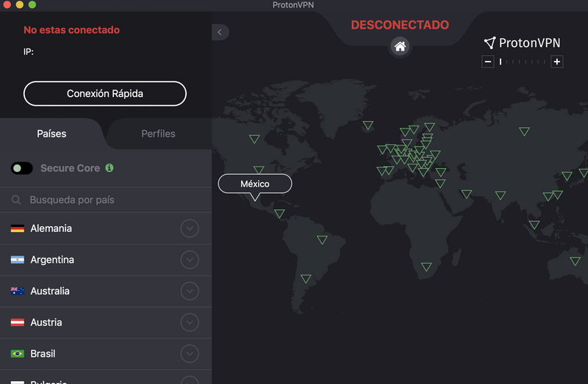Click the Secure Core info icon
Viewport: 588px width, 384px height.
[109, 168]
